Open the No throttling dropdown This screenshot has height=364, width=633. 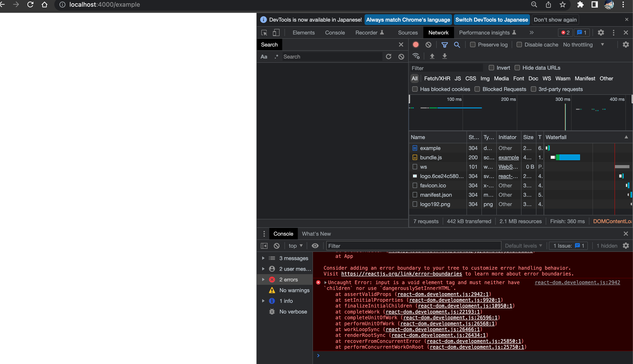click(x=584, y=44)
